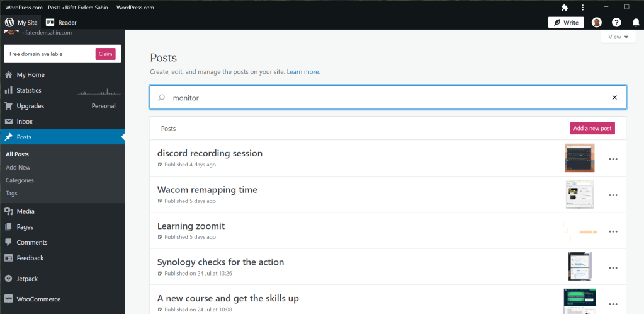Image resolution: width=644 pixels, height=314 pixels.
Task: Select All Posts submenu
Action: pos(17,154)
